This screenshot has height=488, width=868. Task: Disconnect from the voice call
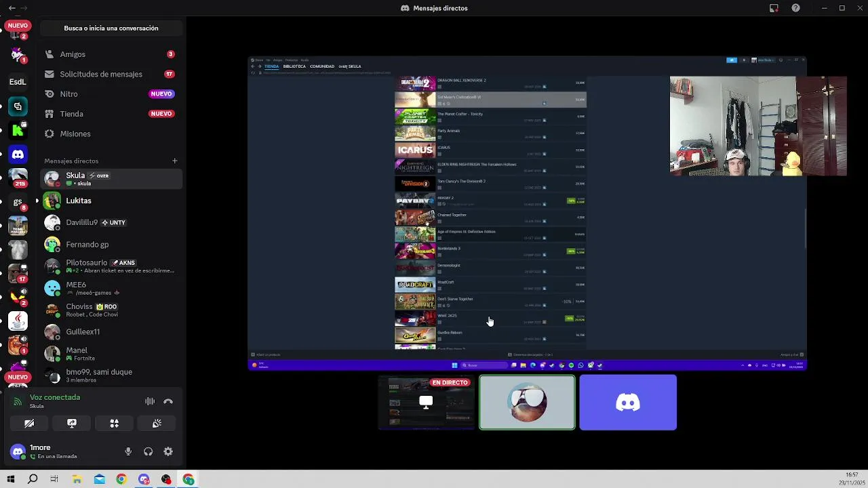168,401
